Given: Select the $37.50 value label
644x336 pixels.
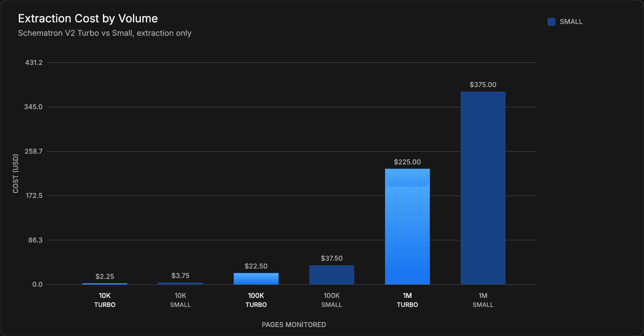Looking at the screenshot, I should (x=332, y=258).
